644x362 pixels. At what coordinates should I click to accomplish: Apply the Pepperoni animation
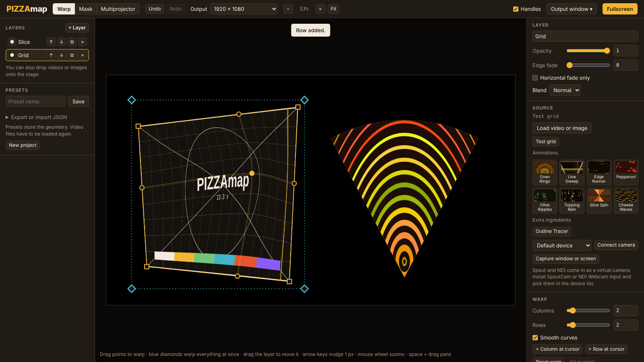(626, 173)
